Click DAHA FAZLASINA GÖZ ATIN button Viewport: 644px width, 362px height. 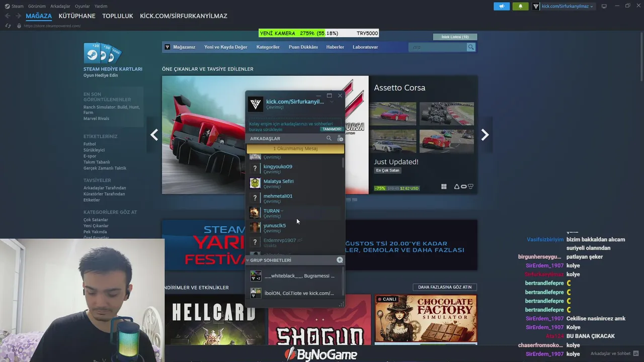[x=445, y=287]
